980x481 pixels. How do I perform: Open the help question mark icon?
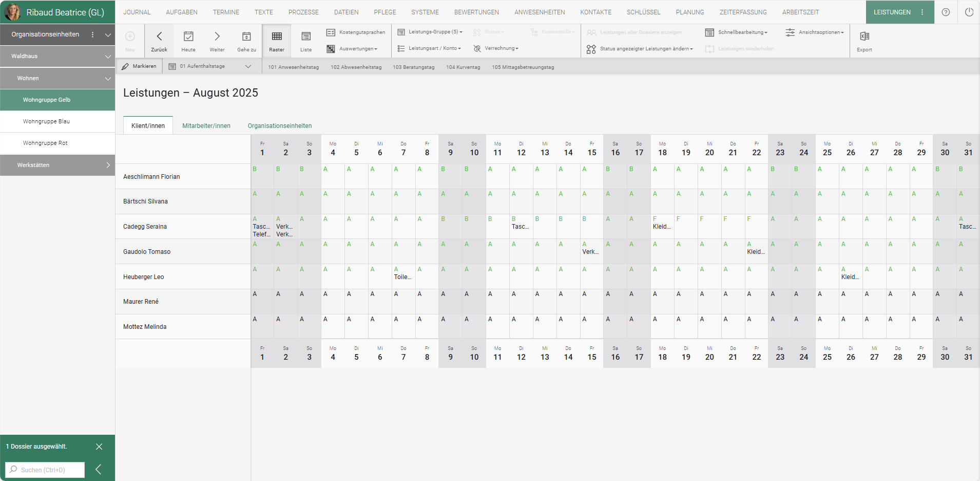(946, 12)
